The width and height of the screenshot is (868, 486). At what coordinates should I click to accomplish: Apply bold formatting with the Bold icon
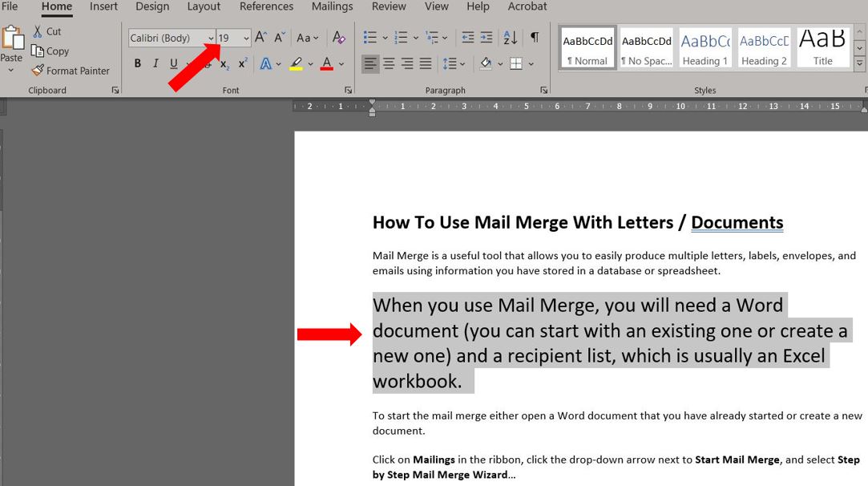137,63
